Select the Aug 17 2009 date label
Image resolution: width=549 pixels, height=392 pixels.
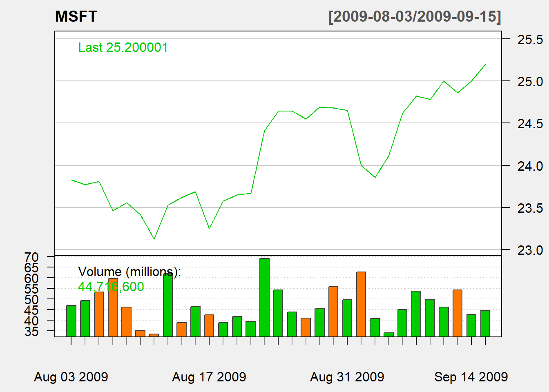click(209, 376)
